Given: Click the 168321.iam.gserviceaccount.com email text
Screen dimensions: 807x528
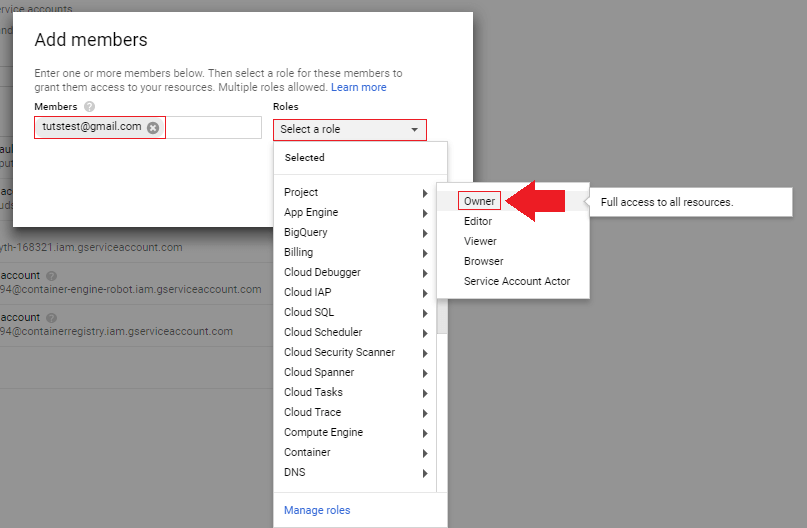Looking at the screenshot, I should [91, 247].
